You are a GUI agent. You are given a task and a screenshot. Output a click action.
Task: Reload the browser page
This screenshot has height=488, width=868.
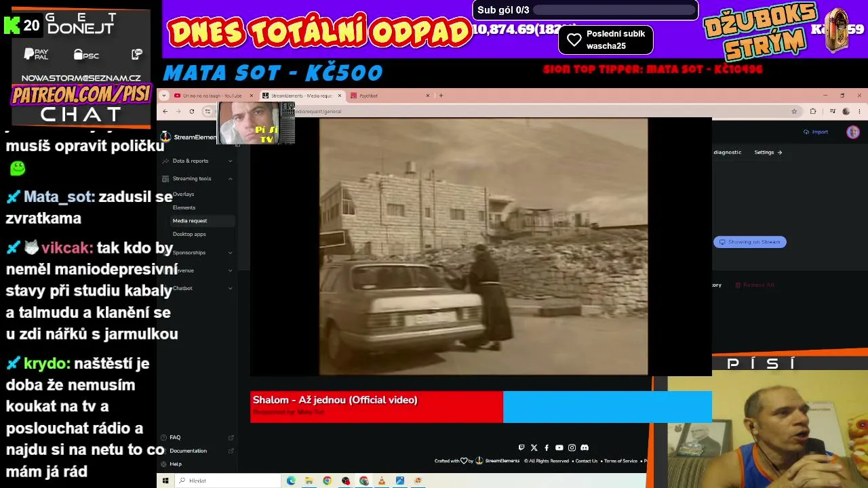(x=192, y=111)
